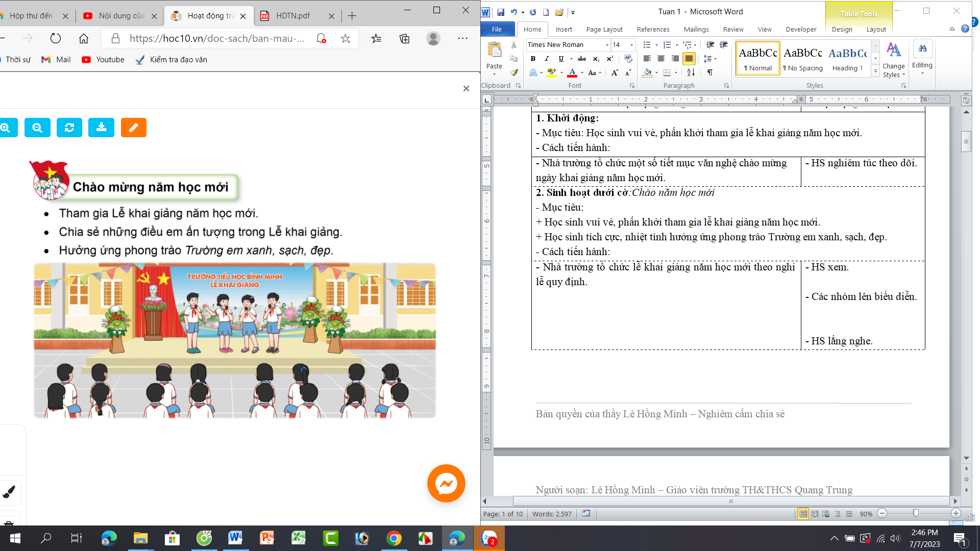Switch to the Page Layout ribbon tab

604,29
